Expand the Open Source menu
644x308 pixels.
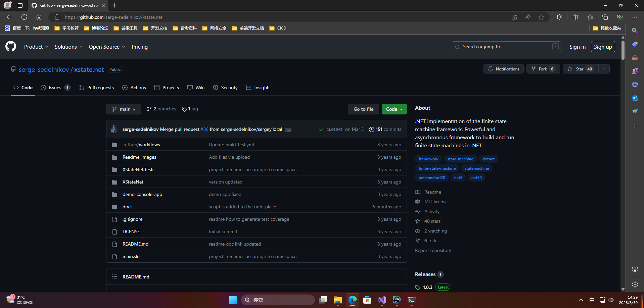(x=107, y=47)
